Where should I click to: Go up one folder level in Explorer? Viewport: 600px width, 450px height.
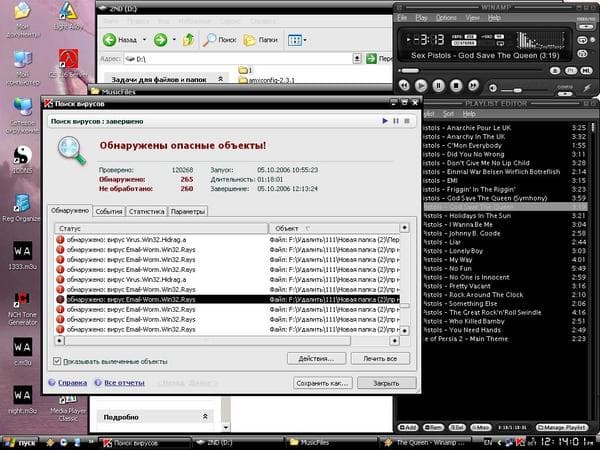pyautogui.click(x=188, y=40)
